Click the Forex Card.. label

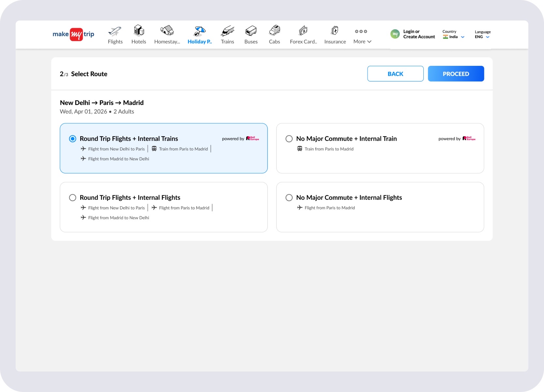point(303,42)
